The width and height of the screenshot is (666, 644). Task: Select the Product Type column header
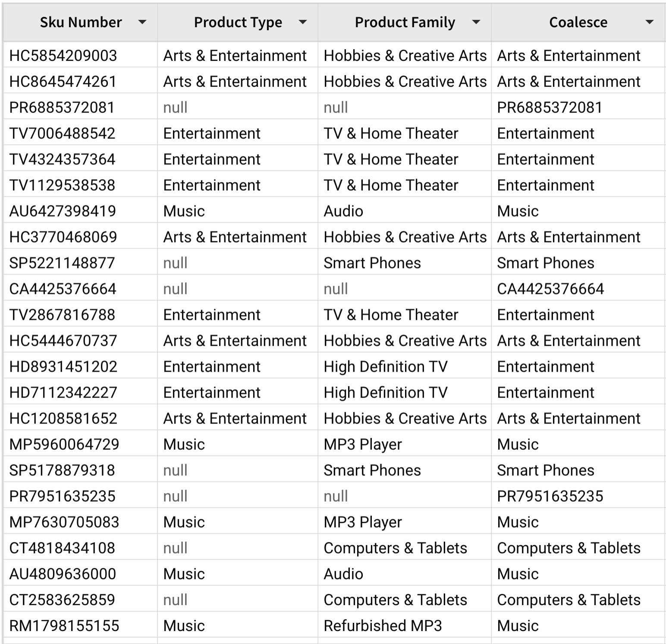point(238,22)
